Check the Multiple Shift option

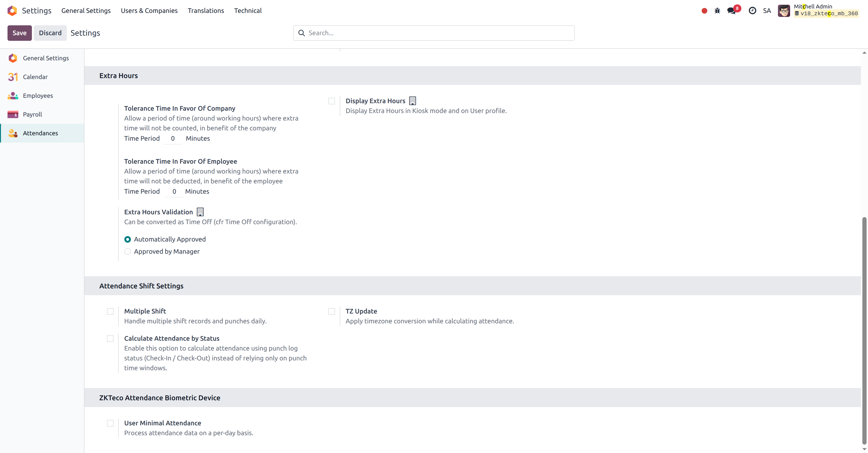[x=110, y=311]
